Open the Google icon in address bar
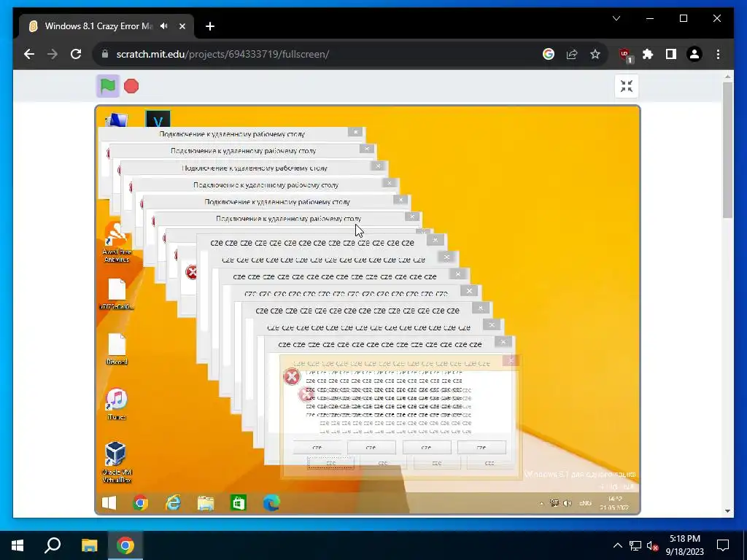The height and width of the screenshot is (560, 747). point(549,54)
